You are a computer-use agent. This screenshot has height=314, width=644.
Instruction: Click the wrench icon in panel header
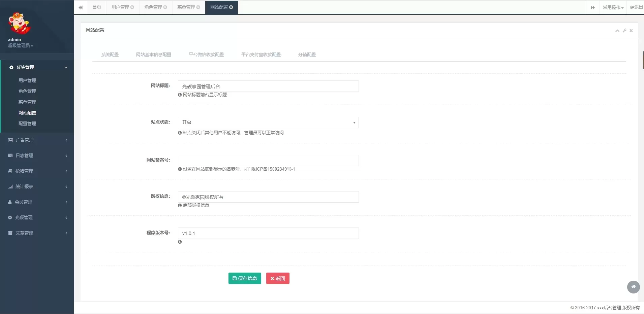pyautogui.click(x=624, y=30)
